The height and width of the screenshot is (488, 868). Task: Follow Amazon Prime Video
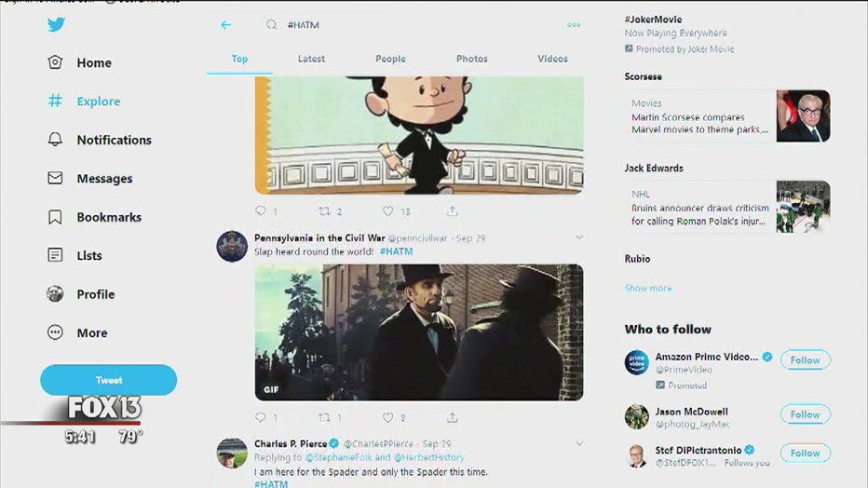(805, 360)
